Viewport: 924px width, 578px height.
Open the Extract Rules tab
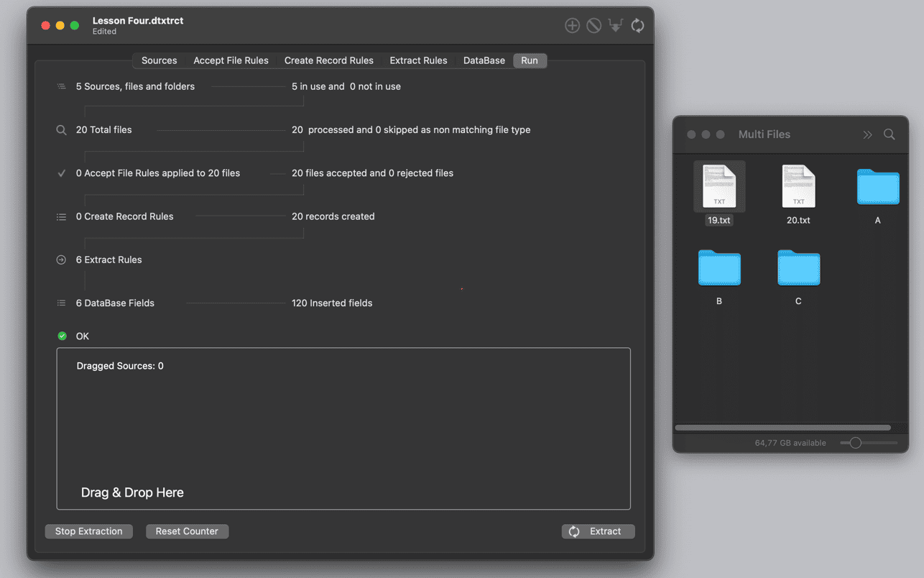[x=418, y=60]
